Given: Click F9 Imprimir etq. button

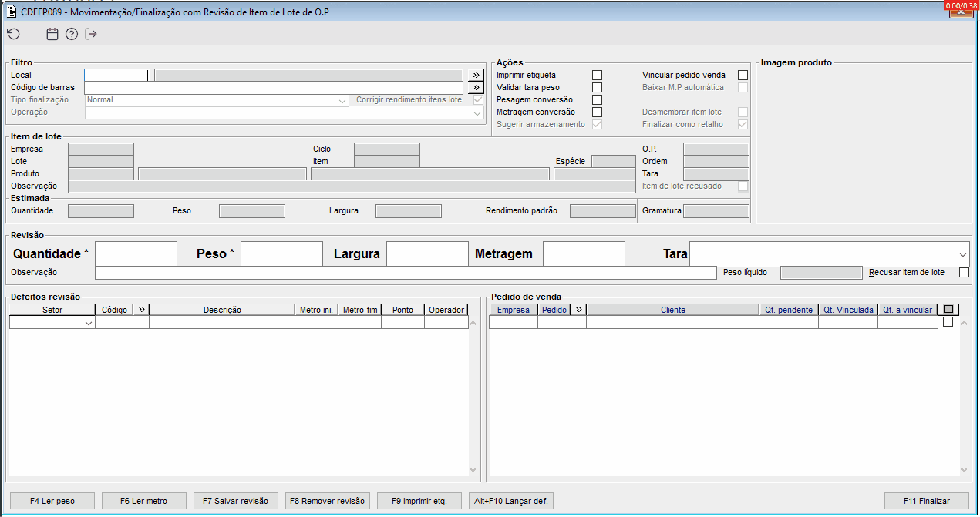Looking at the screenshot, I should click(x=419, y=501).
